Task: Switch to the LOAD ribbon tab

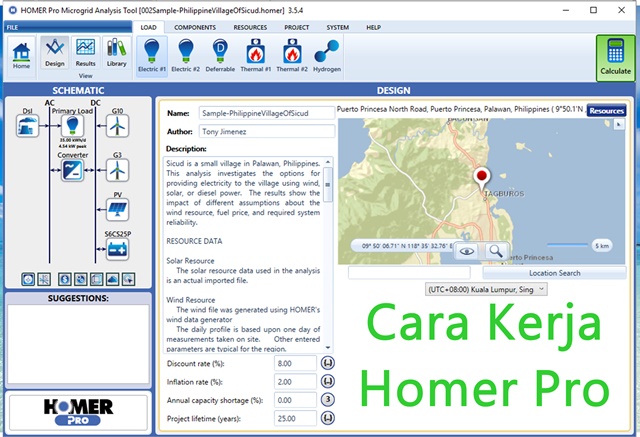Action: point(149,27)
